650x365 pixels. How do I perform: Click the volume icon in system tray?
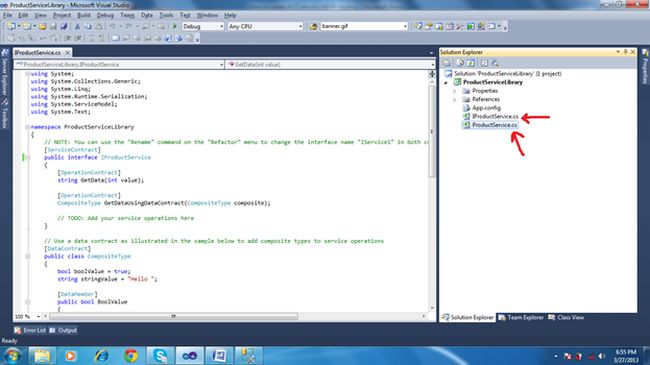tap(601, 356)
